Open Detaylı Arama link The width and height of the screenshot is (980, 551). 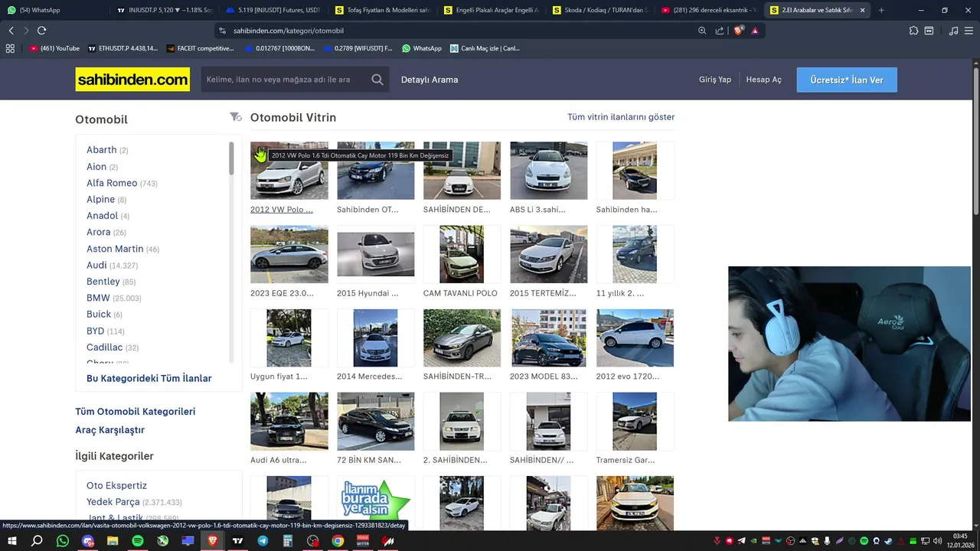(x=430, y=80)
